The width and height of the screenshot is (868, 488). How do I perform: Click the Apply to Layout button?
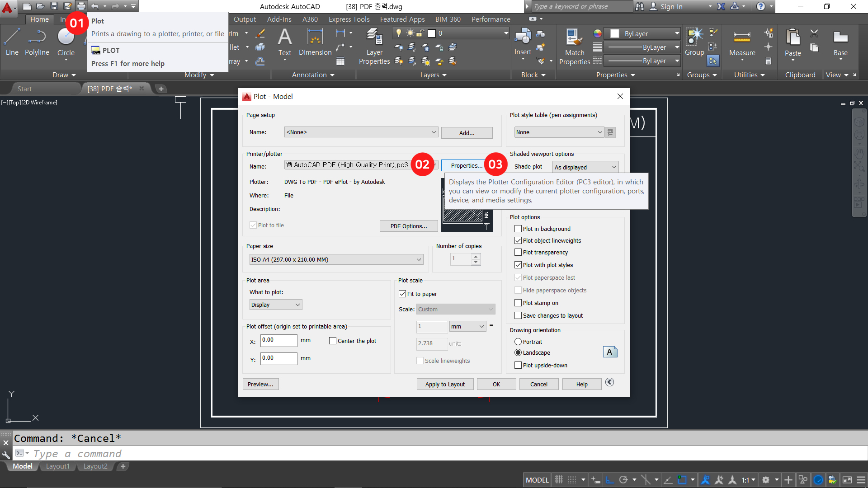click(x=445, y=384)
